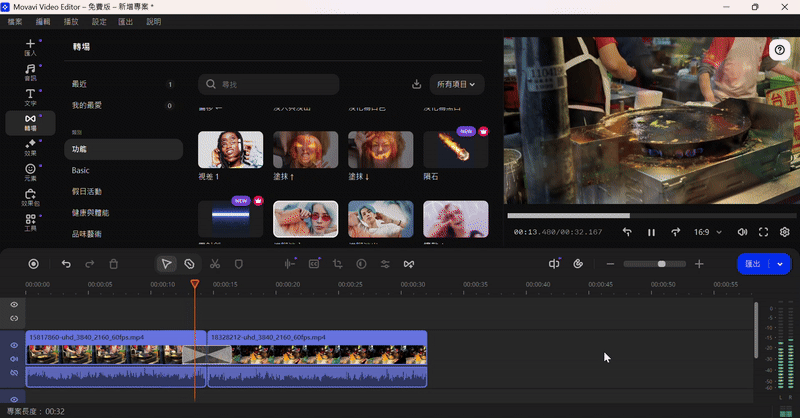Open the 文字 (Text) panel

30,97
